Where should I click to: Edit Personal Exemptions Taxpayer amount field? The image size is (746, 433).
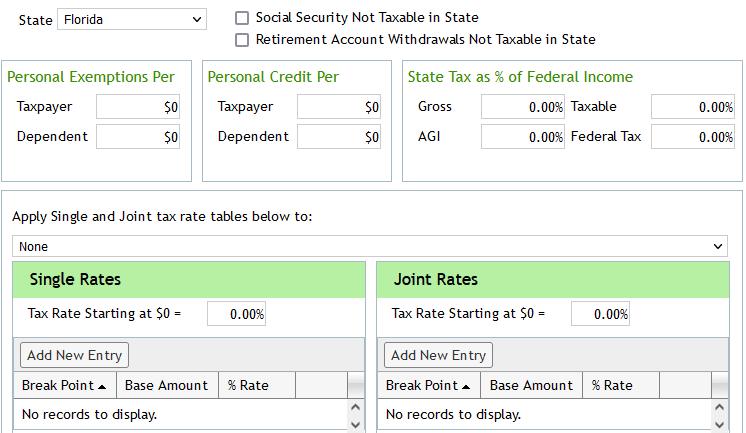pos(138,107)
